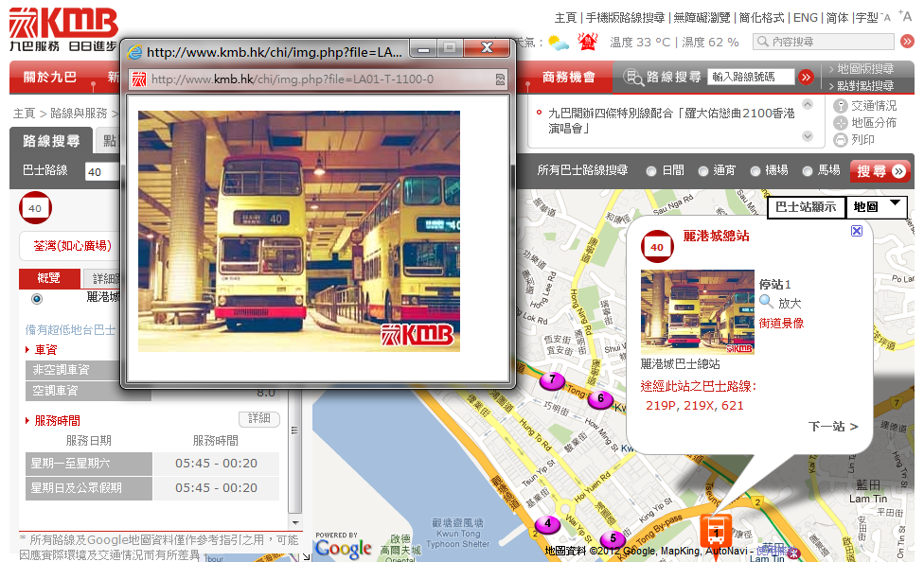Click the 巴士站顯示 bus stop display button
The image size is (924, 562).
tap(806, 207)
